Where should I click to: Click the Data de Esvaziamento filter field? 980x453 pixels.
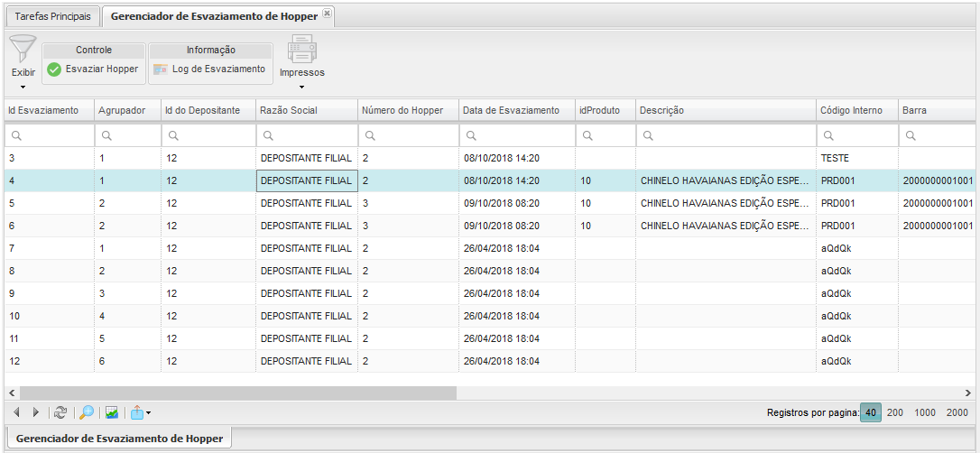pos(517,135)
